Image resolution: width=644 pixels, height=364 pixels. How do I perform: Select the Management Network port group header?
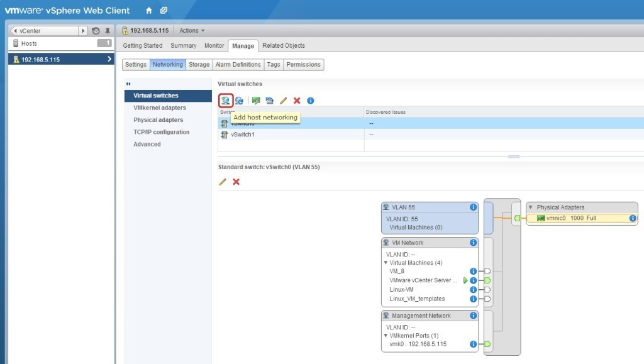pos(430,316)
